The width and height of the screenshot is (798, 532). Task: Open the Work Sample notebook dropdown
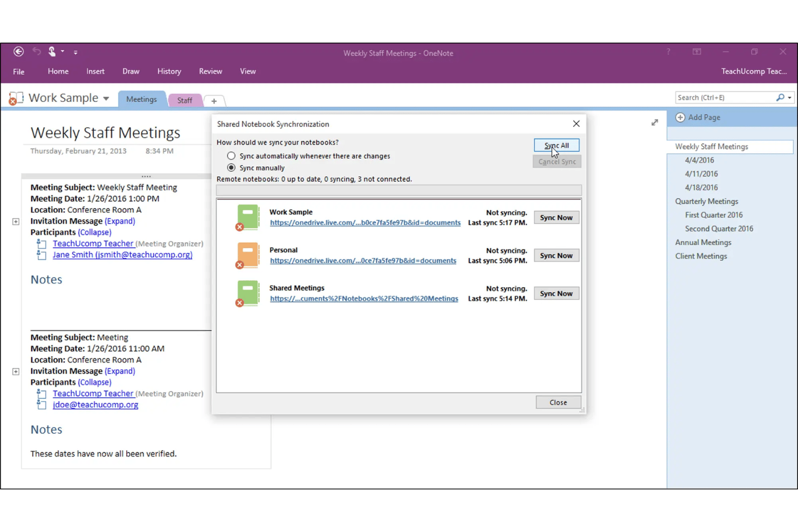click(106, 99)
